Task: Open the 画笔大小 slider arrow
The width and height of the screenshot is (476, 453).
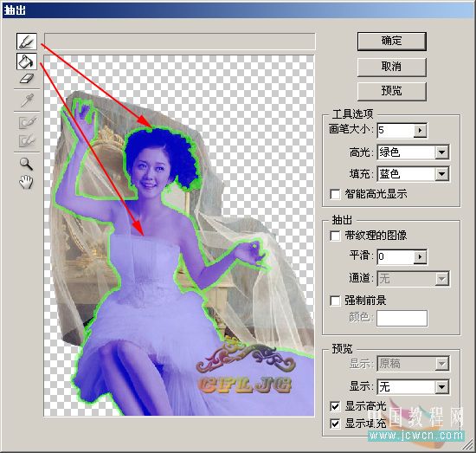Action: click(420, 130)
